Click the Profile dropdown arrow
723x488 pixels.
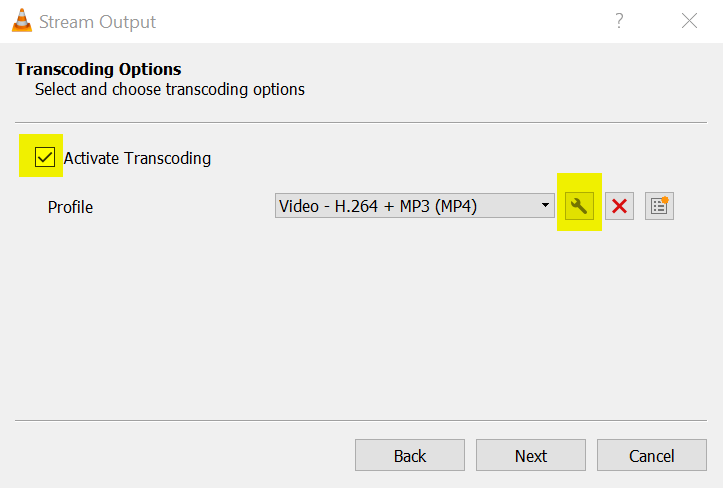click(x=545, y=206)
